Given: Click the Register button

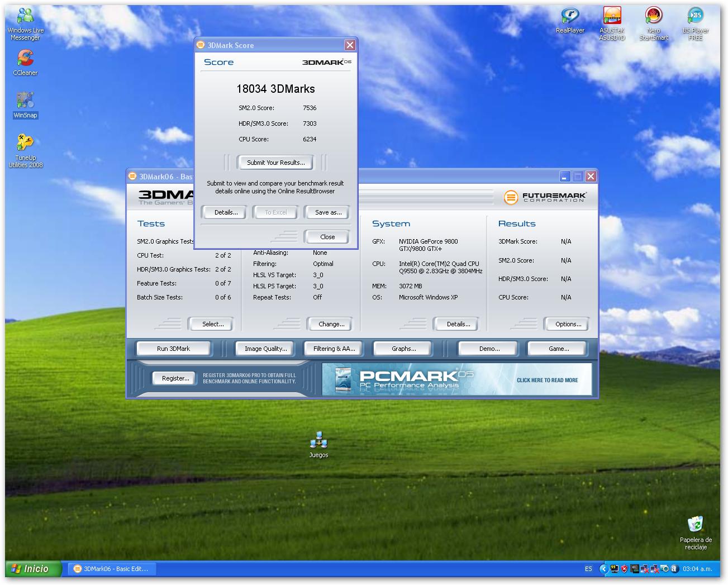Looking at the screenshot, I should 175,378.
